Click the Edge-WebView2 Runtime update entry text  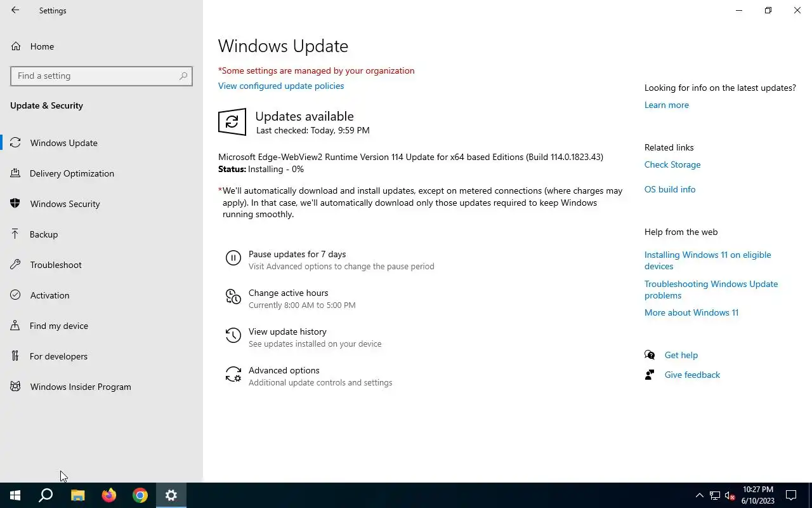tap(410, 157)
